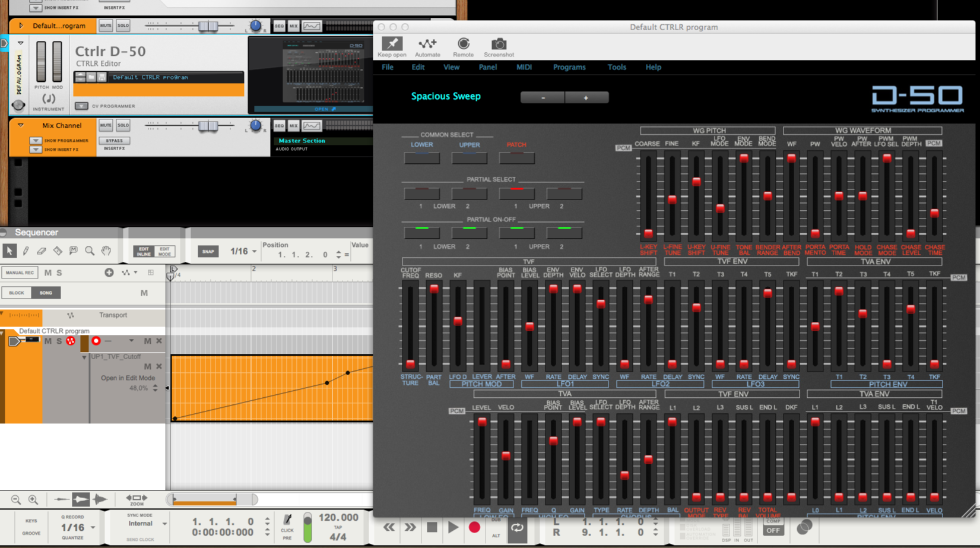Toggle the Snap button in Sequencer

[x=208, y=251]
